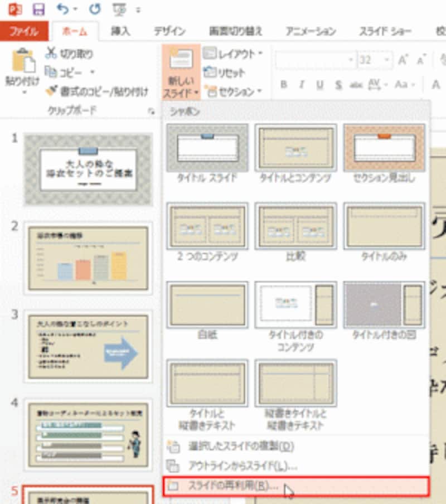Choose Slides from Outline (アウトラインからスライド)
This screenshot has width=446, height=504.
pyautogui.click(x=296, y=465)
